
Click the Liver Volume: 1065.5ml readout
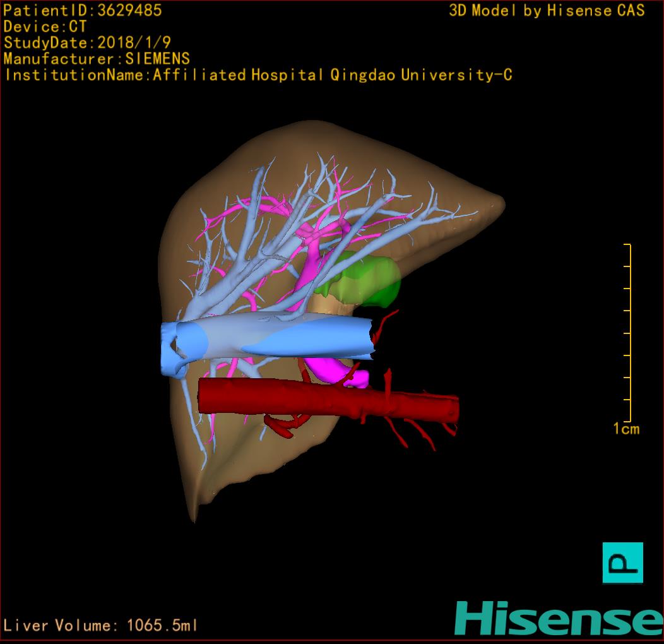100,625
